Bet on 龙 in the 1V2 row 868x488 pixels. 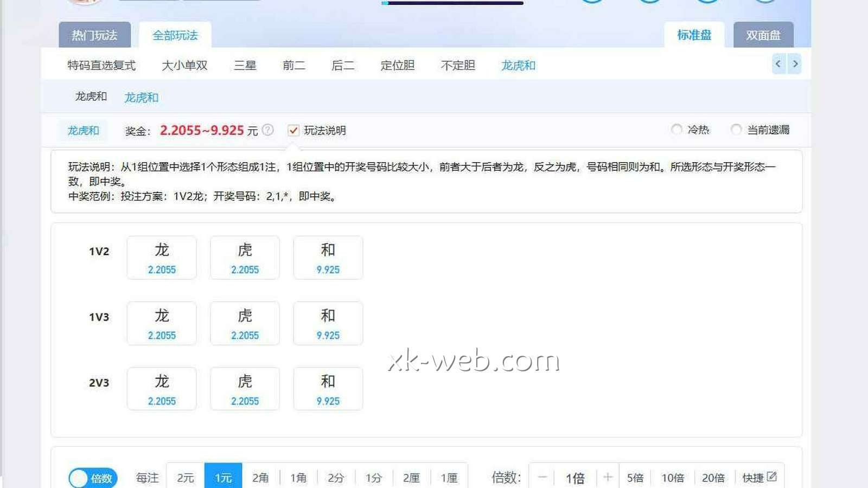coord(162,258)
